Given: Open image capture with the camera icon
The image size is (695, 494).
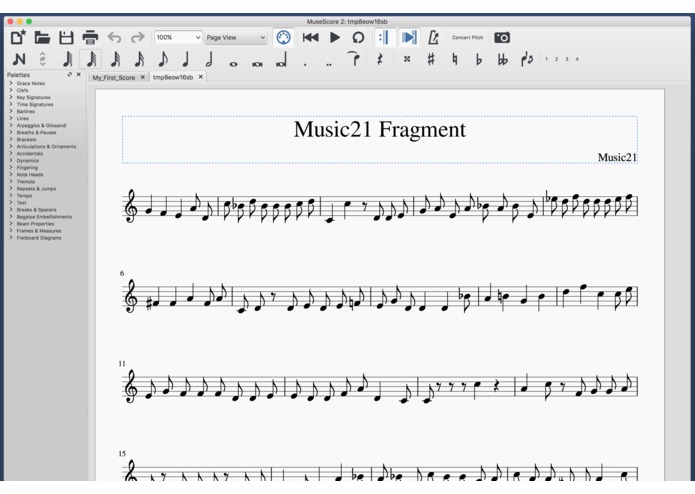Looking at the screenshot, I should point(502,38).
